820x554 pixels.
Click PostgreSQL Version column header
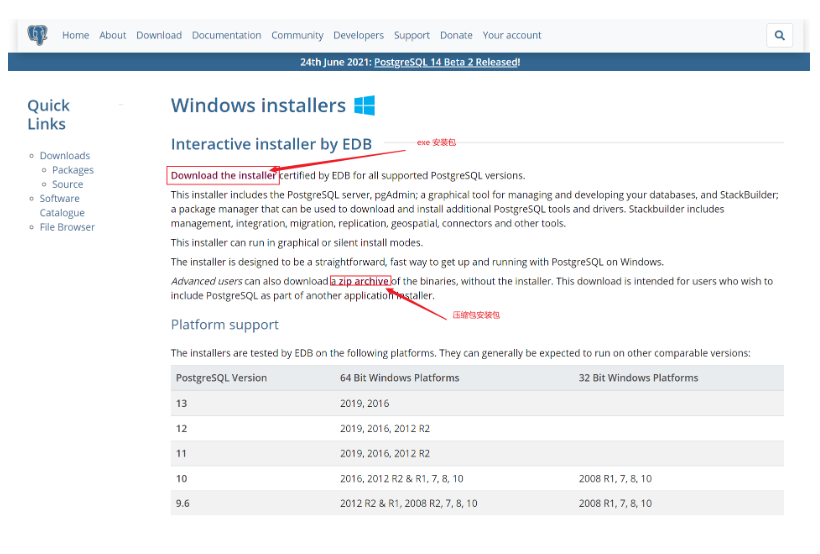(x=221, y=378)
